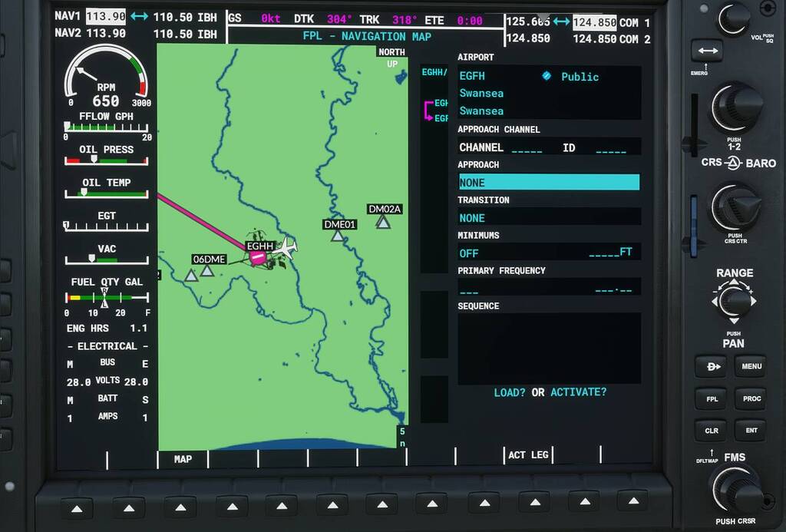The width and height of the screenshot is (786, 532).
Task: Switch the MINIMUMS setting from OFF
Action: [x=469, y=253]
